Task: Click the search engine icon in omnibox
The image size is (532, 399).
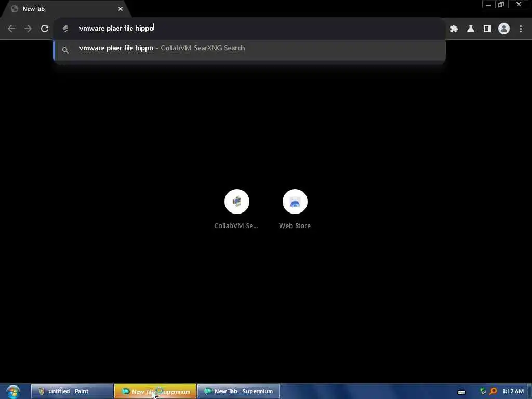Action: click(65, 29)
